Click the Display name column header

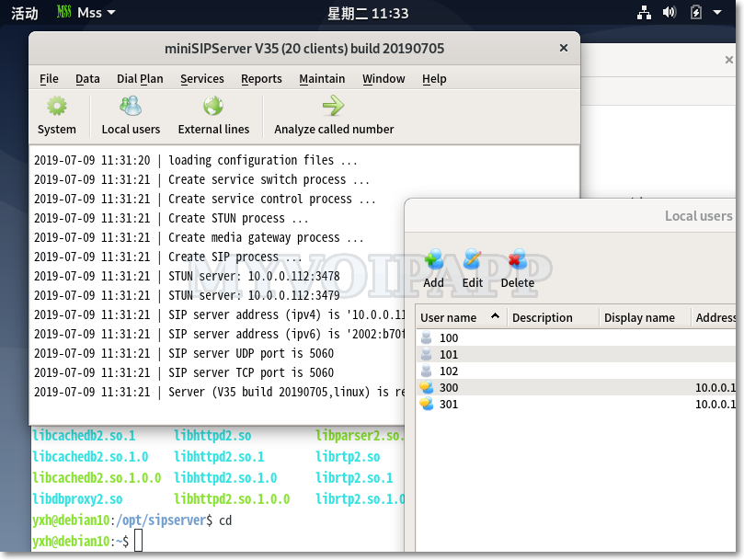tap(644, 317)
